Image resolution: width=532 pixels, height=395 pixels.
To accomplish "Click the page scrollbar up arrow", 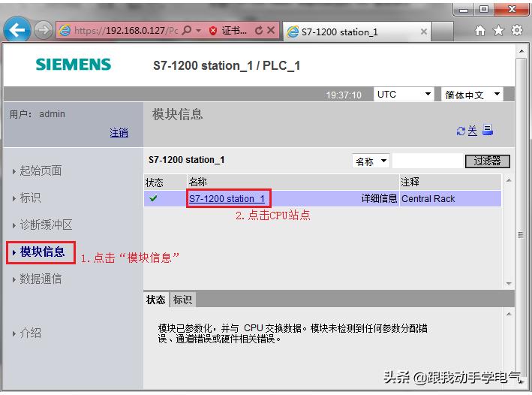I will click(521, 51).
